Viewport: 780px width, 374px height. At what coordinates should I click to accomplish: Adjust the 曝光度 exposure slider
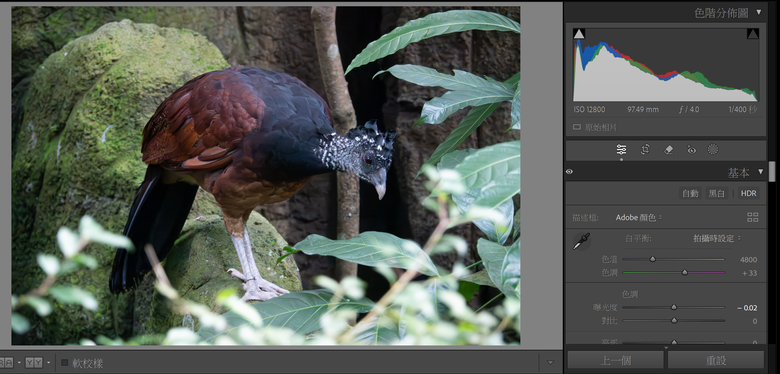(674, 307)
